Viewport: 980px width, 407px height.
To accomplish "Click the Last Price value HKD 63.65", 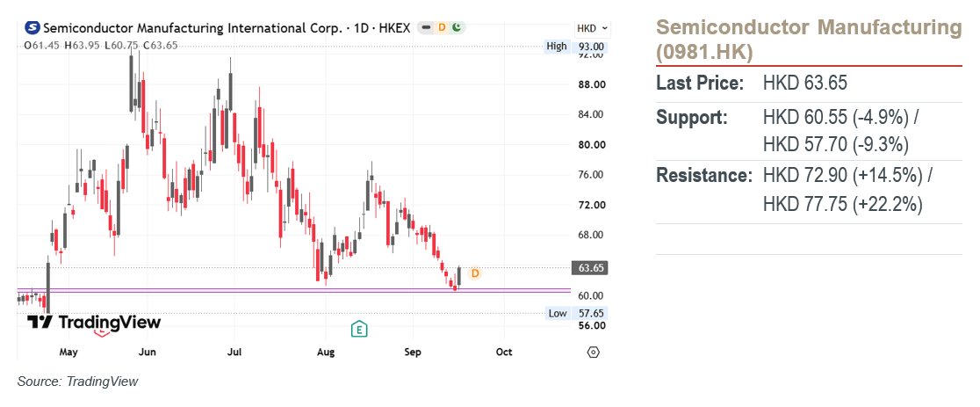I will click(805, 84).
